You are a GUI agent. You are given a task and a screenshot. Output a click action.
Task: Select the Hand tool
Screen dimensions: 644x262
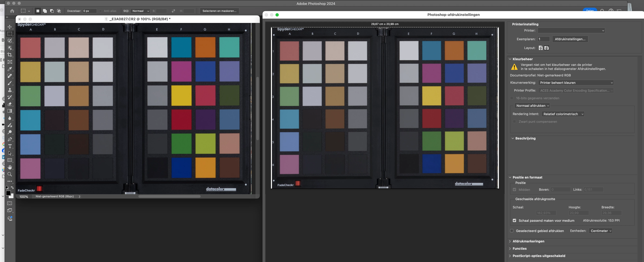10,167
